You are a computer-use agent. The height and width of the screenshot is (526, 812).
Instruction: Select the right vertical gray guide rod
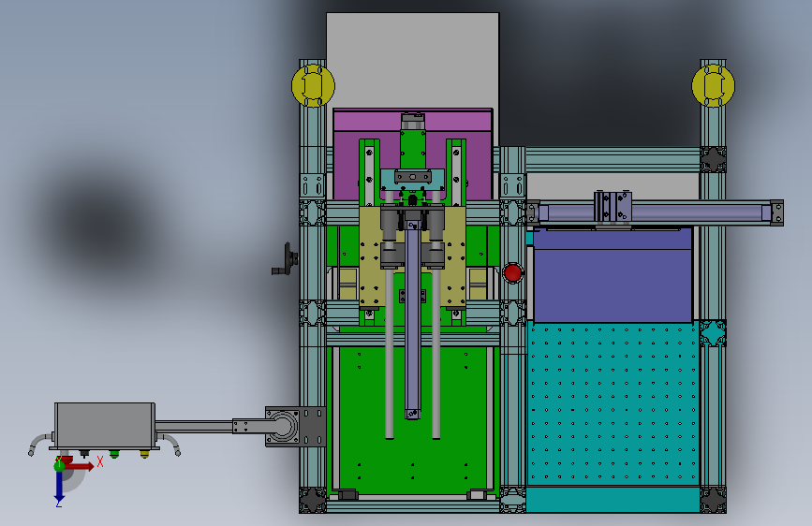coord(436,352)
